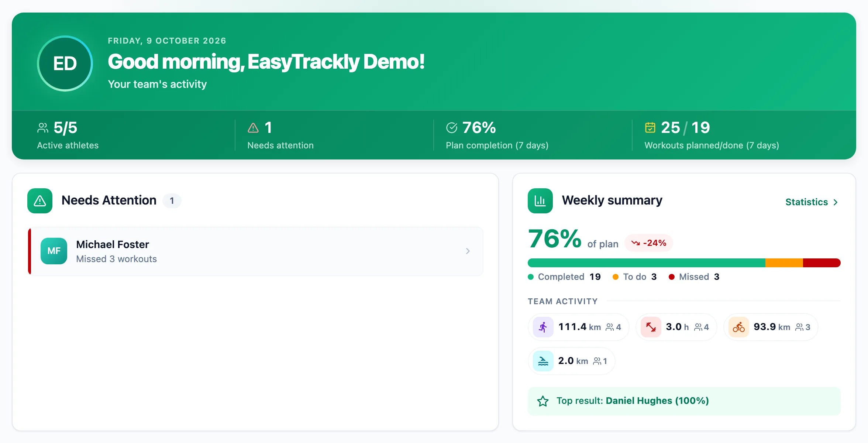
Task: Click the 3.0 h strength chip
Action: [676, 327]
